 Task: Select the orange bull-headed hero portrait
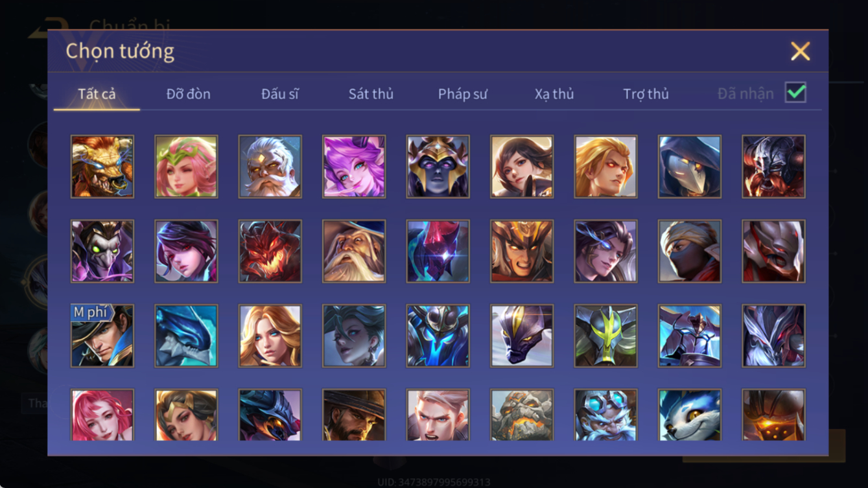coord(102,167)
